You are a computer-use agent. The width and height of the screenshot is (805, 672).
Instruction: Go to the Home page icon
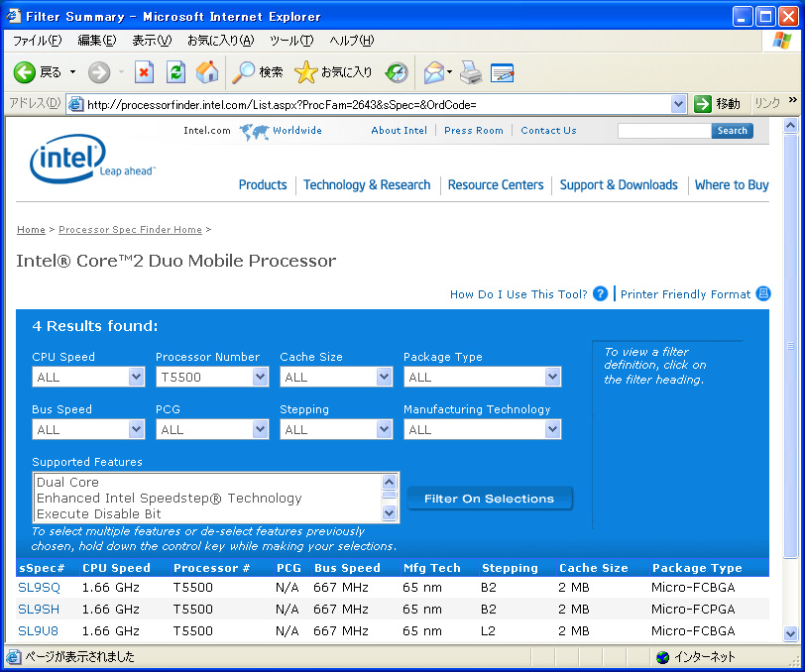point(207,72)
